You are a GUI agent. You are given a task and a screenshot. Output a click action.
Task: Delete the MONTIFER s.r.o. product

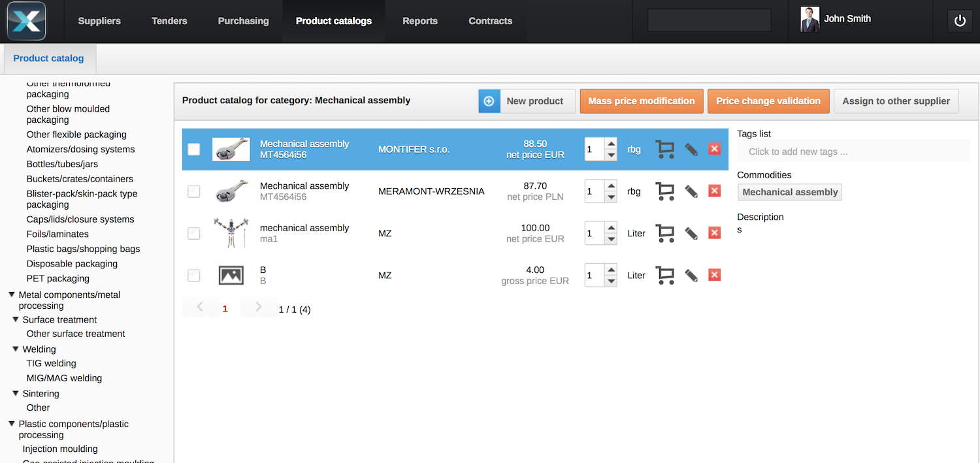click(714, 149)
